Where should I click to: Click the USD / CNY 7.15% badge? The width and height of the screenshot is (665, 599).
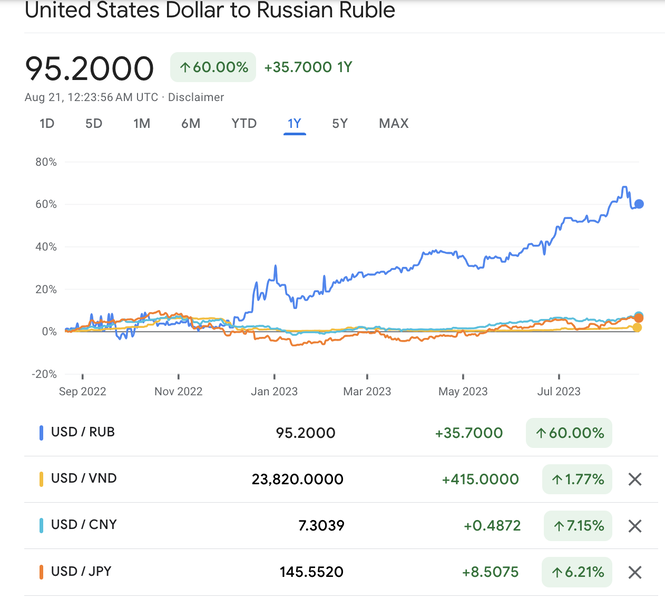576,526
